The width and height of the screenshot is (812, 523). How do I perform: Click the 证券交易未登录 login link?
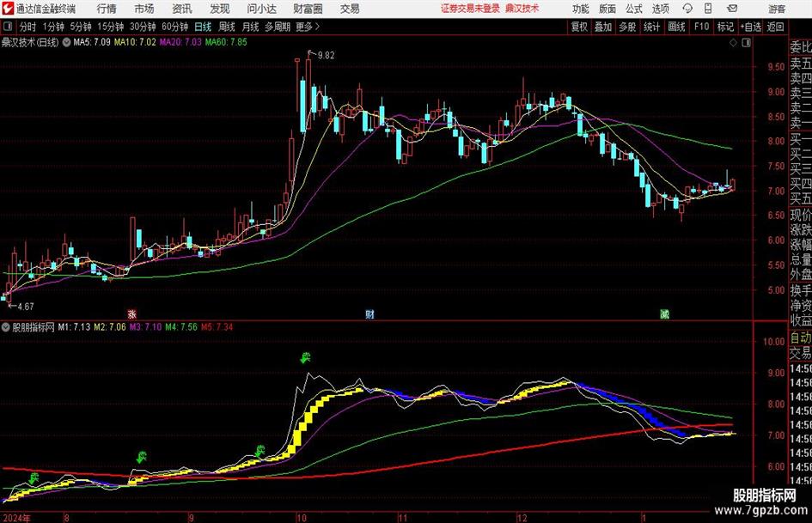tap(470, 9)
